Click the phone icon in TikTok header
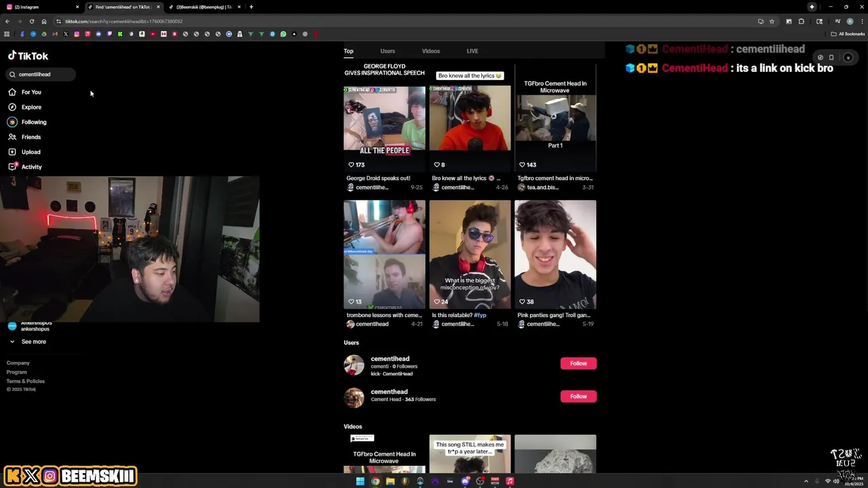This screenshot has height=488, width=868. 831,58
